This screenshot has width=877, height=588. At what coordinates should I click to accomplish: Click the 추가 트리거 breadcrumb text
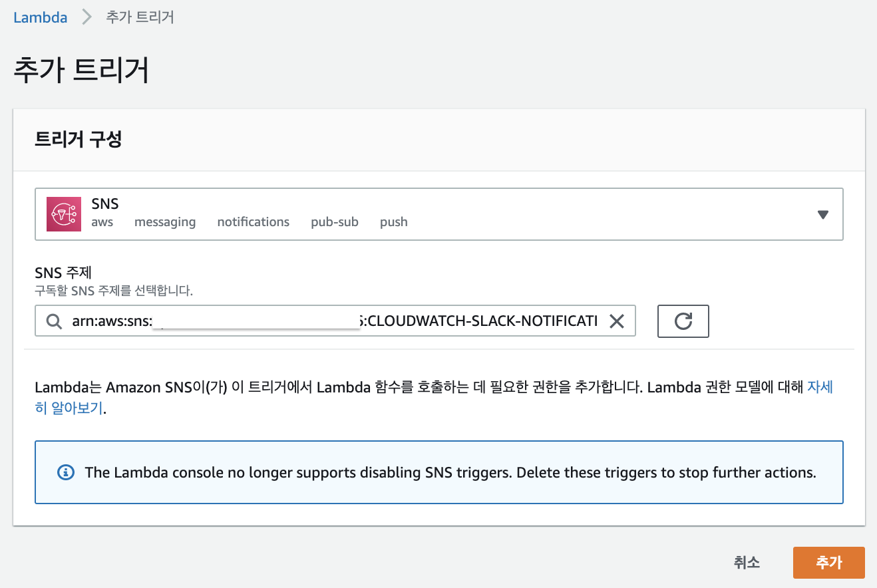tap(140, 17)
